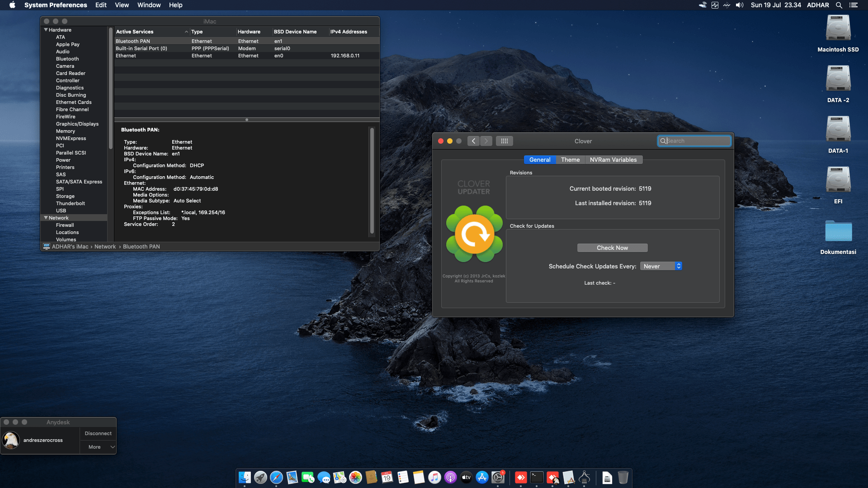The width and height of the screenshot is (868, 488).
Task: Collapse the Hardware tree section
Action: tap(46, 30)
